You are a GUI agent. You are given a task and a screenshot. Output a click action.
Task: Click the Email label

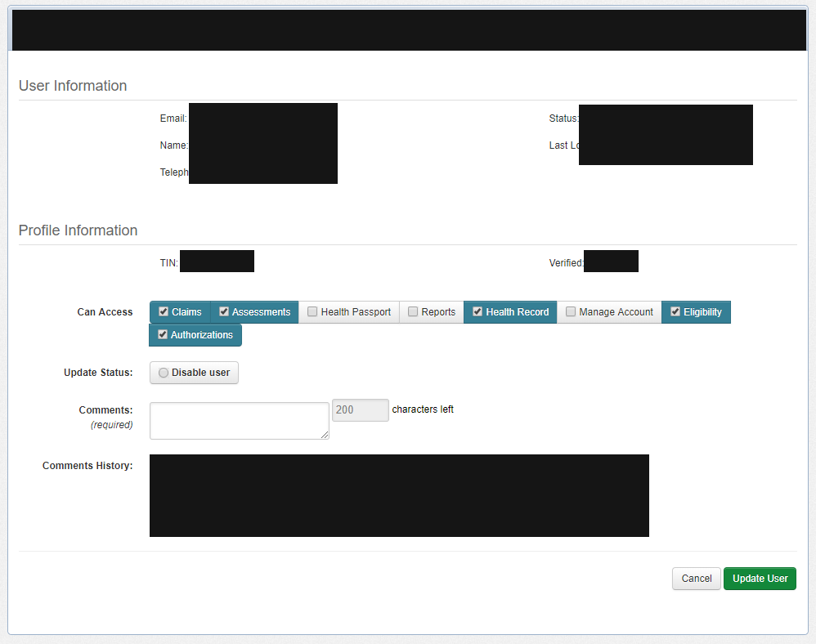(x=173, y=119)
